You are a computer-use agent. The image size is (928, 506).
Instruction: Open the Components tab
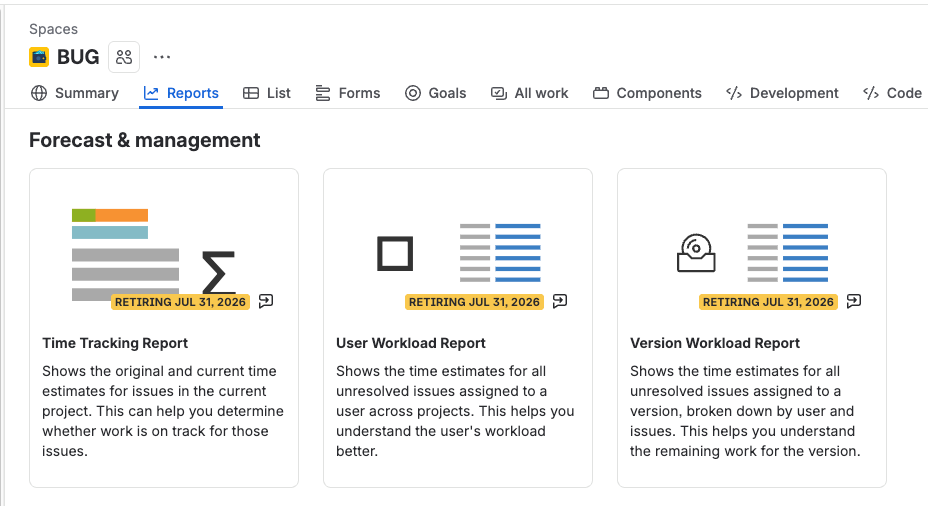[x=647, y=94]
